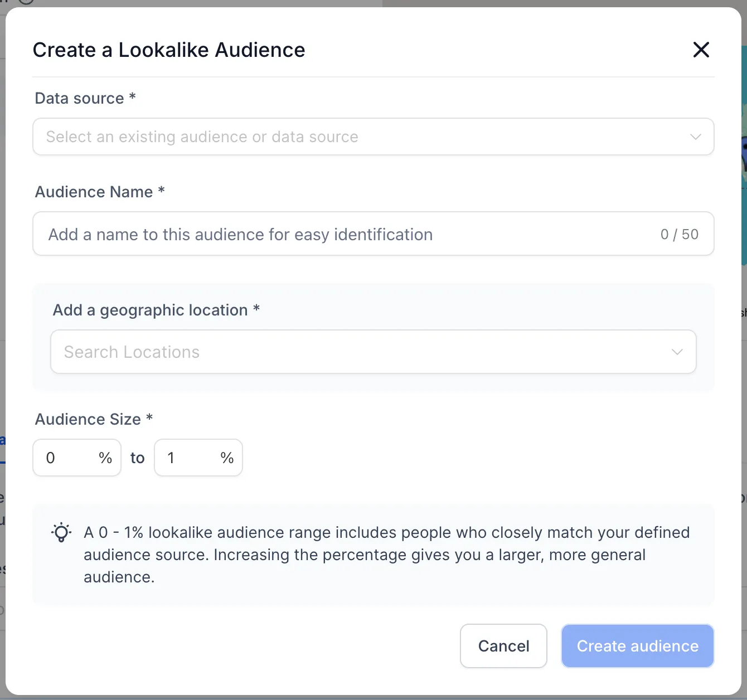Open the 'Select an existing audience' field
This screenshot has width=747, height=700.
click(373, 137)
